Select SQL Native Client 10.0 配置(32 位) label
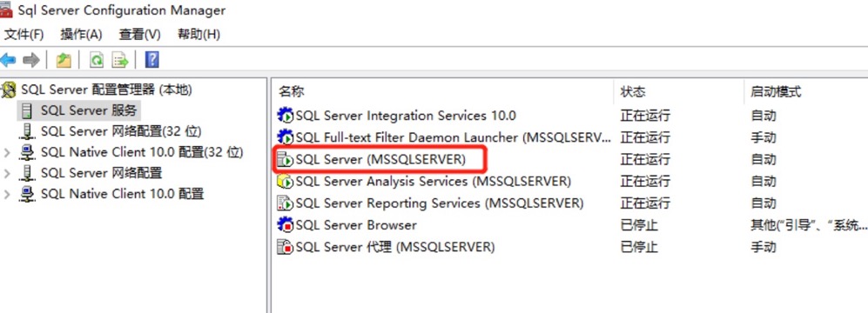 142,152
